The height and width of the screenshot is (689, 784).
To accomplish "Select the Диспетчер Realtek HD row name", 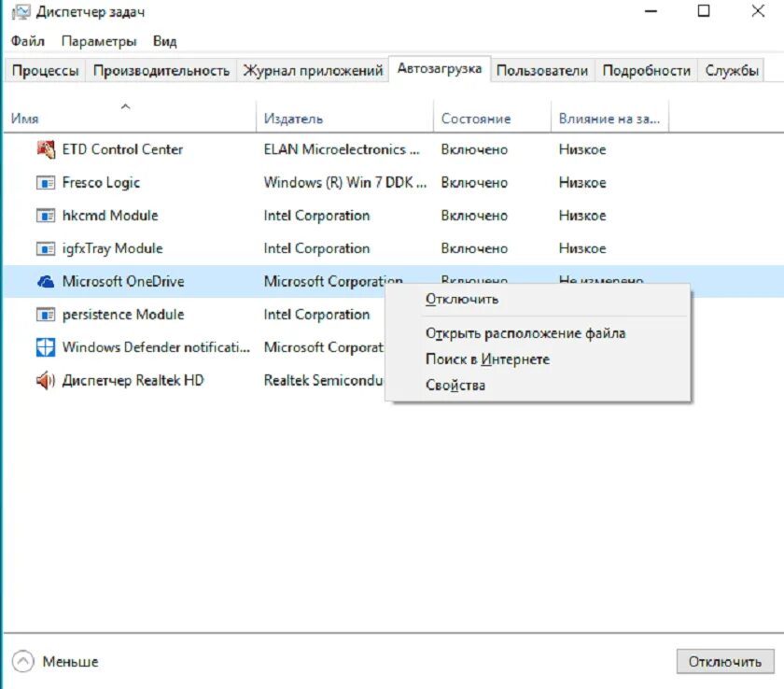I will [x=133, y=381].
